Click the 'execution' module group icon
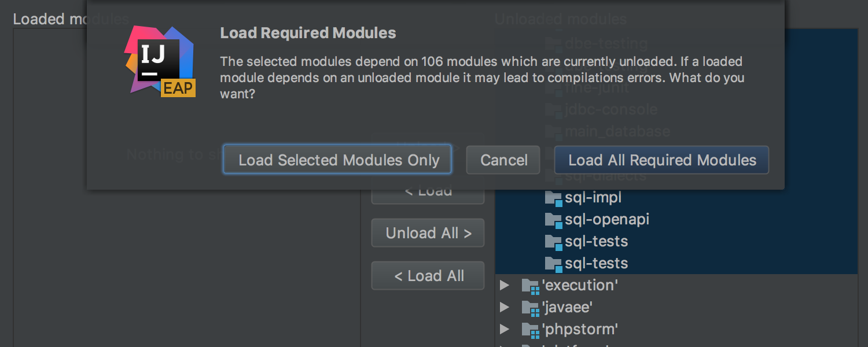 coord(530,286)
